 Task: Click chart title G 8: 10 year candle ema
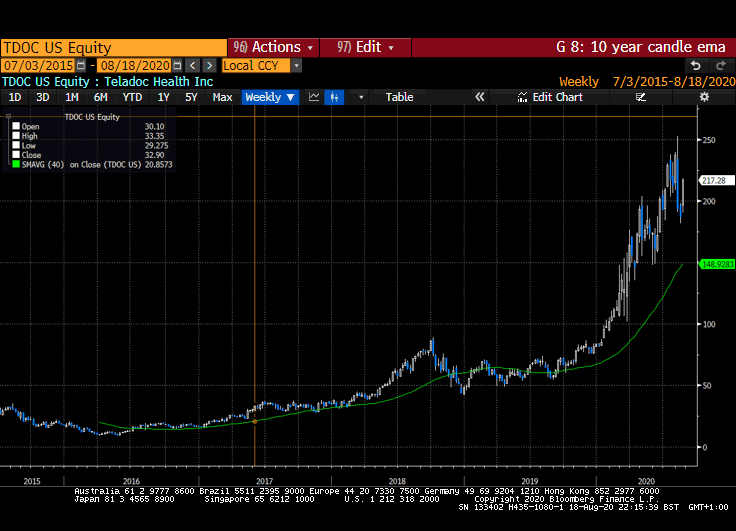[x=641, y=47]
